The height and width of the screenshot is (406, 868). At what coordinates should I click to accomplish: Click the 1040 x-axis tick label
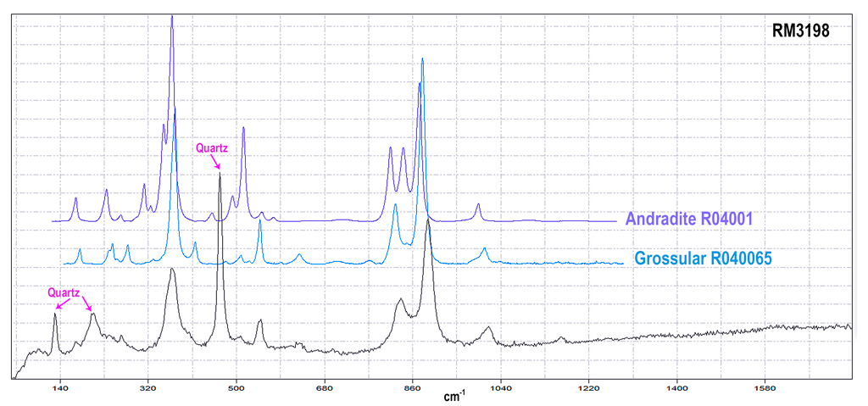tap(501, 388)
